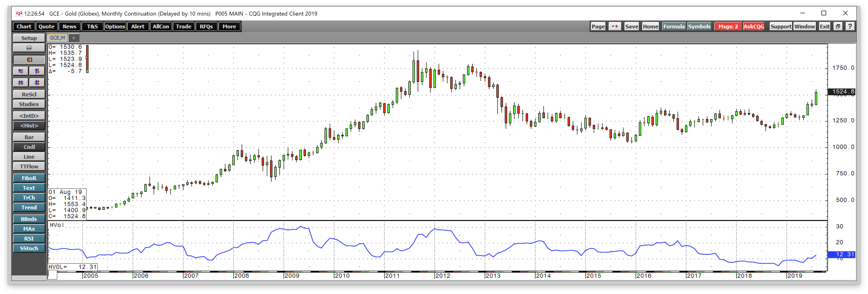The image size is (868, 294).
Task: Expand the Window menu
Action: pos(805,26)
